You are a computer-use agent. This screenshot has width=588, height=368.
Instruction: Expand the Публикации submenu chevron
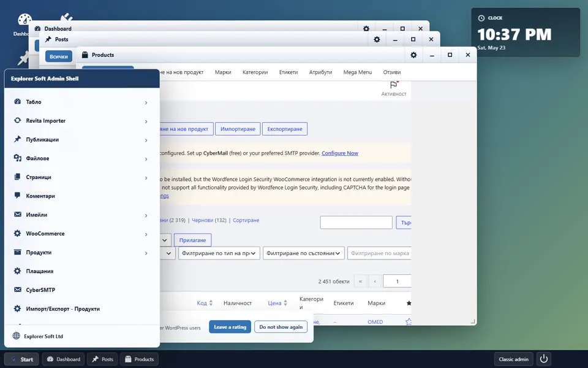tap(146, 140)
